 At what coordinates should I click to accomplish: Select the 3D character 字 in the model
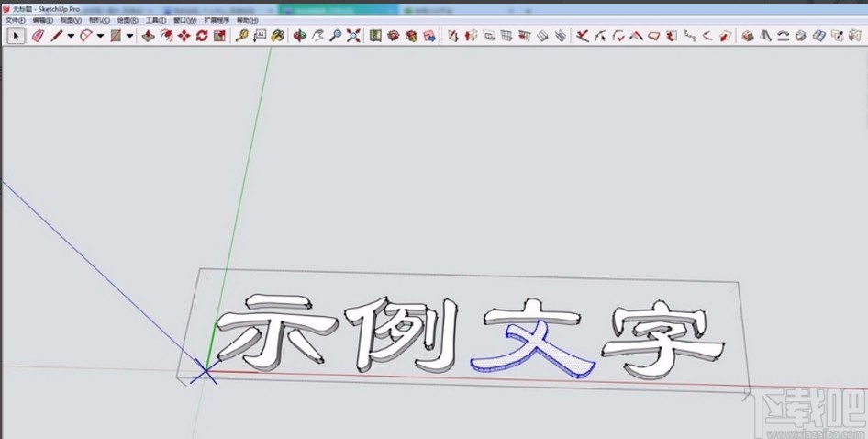tap(662, 339)
